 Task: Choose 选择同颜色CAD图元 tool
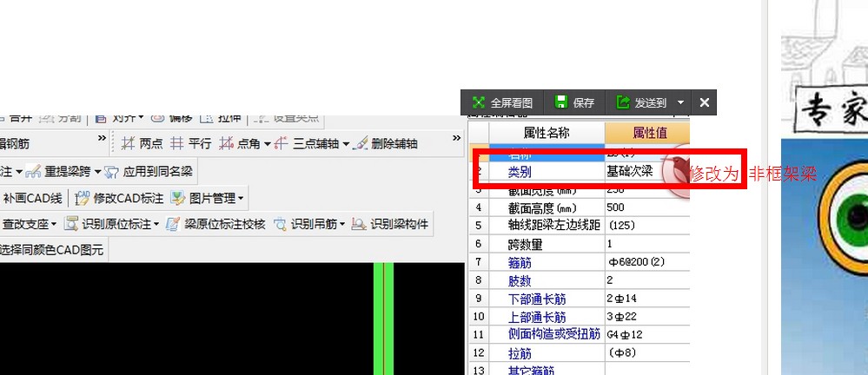pos(51,250)
